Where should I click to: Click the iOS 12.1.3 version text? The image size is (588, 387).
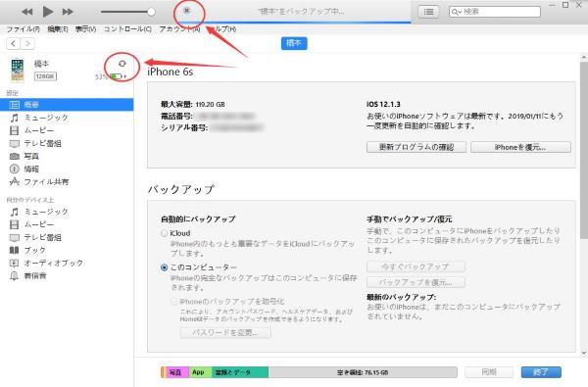tap(383, 104)
